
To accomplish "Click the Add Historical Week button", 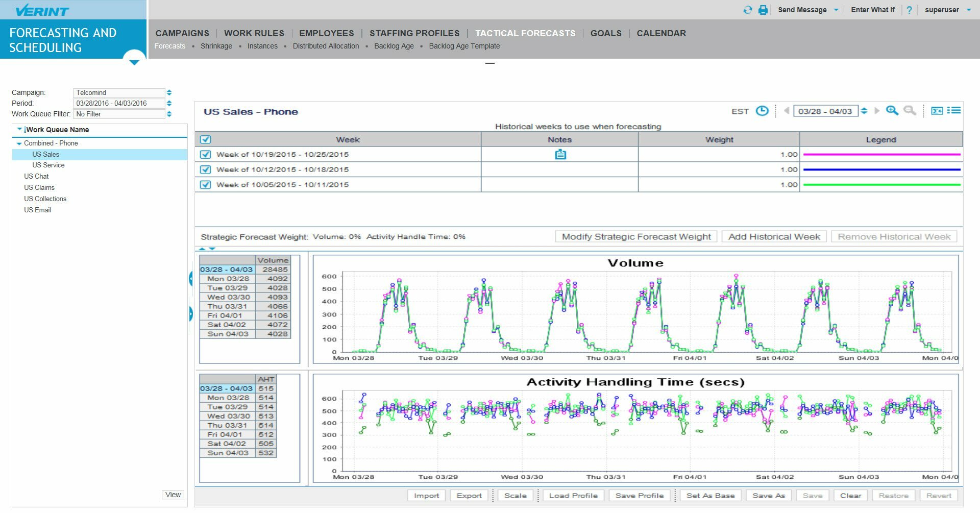I will [774, 236].
